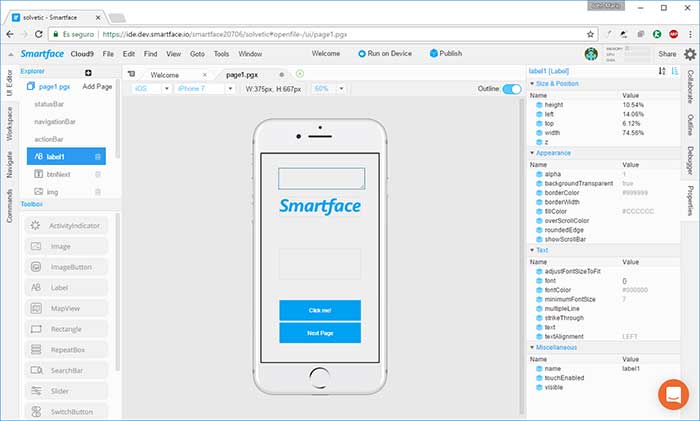Open the Commands side tab
Image resolution: width=700 pixels, height=421 pixels.
9,206
